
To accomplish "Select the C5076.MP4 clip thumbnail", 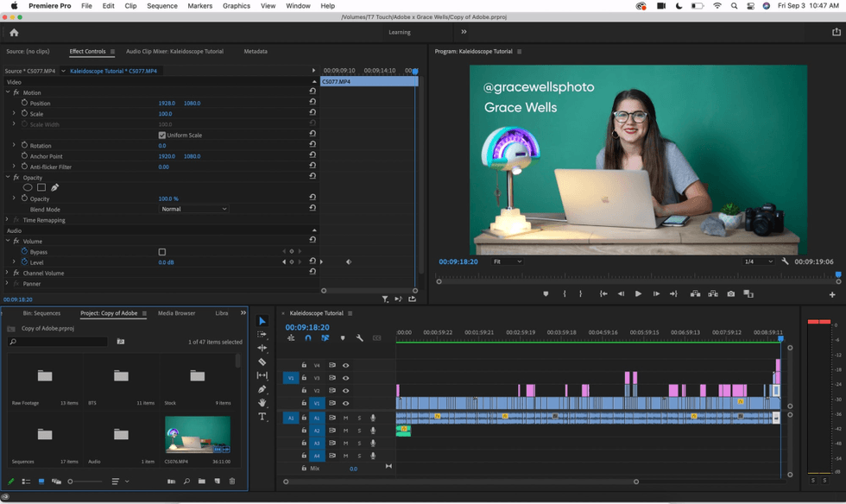I will point(198,434).
